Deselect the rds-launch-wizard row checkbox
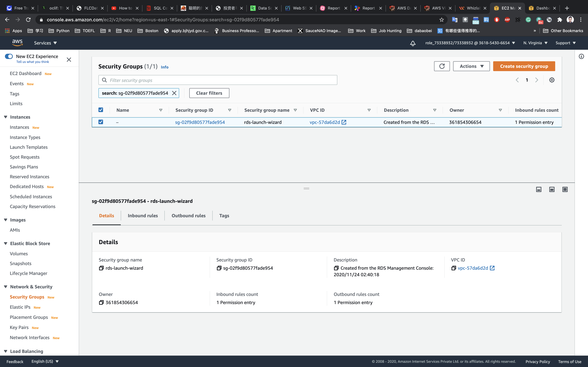Screen dimensions: 588x367 (101, 122)
